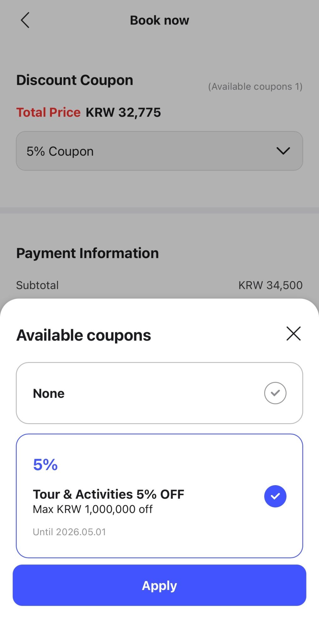Viewport: 319px width, 644px height.
Task: Tap the None option label
Action: [49, 393]
